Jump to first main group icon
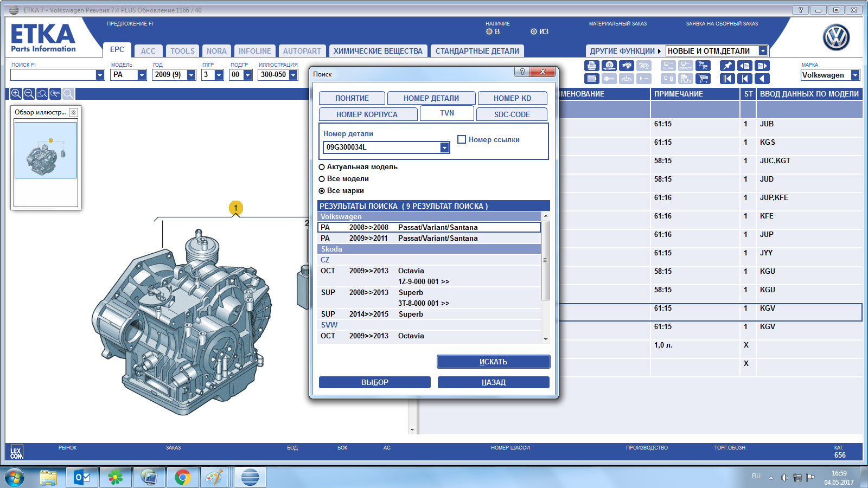 (x=727, y=79)
